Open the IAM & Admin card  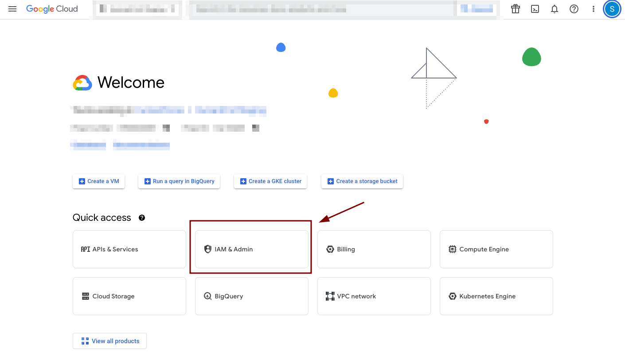(251, 249)
